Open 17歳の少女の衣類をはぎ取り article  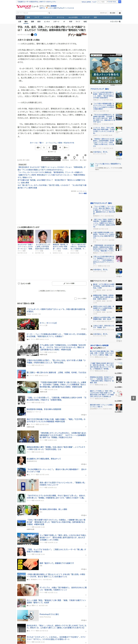[x=56, y=361]
